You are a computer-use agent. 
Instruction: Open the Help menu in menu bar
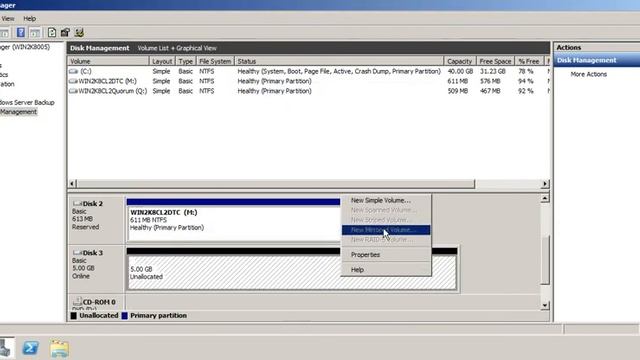coord(29,18)
